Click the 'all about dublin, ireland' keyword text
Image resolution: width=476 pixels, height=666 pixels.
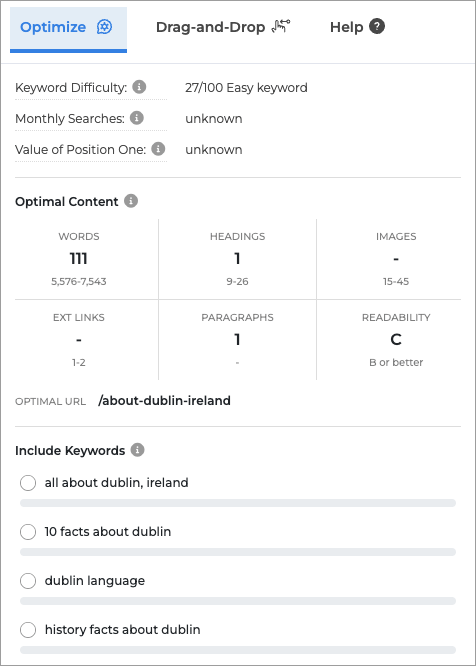pyautogui.click(x=116, y=483)
